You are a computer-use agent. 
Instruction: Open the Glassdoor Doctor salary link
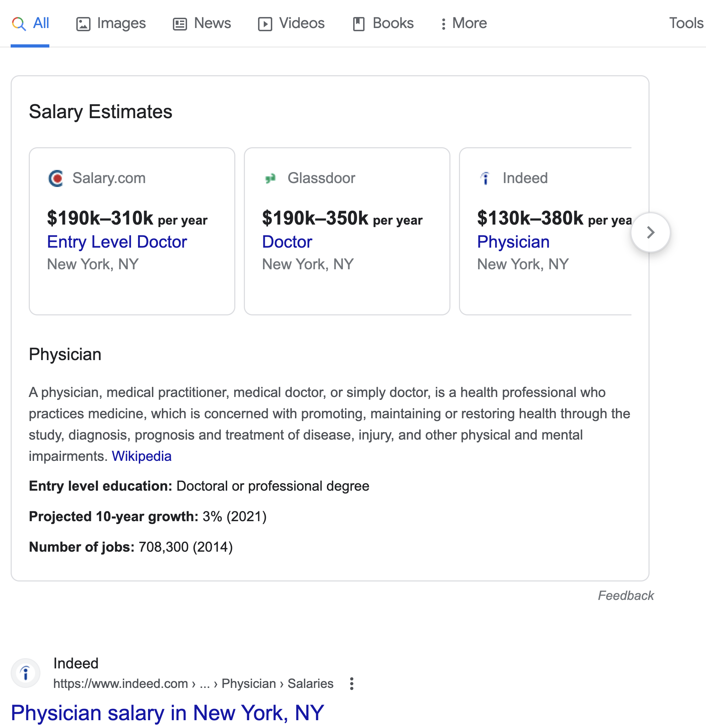287,242
